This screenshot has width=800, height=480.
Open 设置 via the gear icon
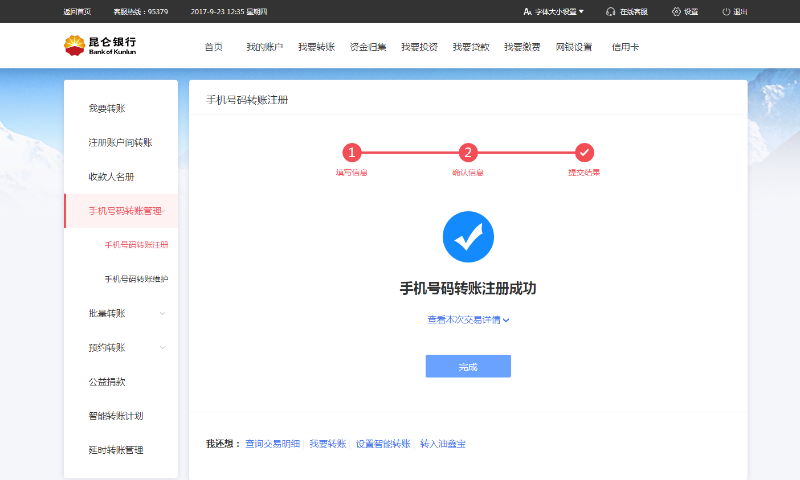coord(676,12)
